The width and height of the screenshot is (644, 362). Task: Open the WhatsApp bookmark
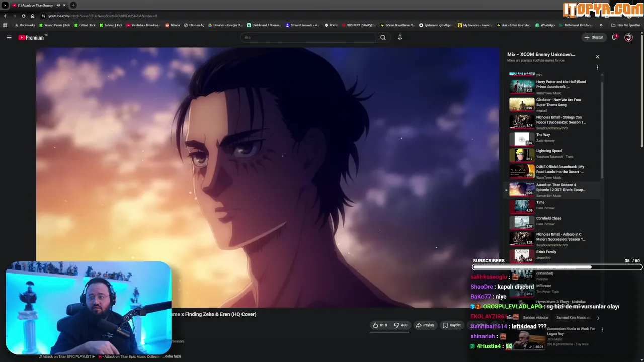coord(545,25)
